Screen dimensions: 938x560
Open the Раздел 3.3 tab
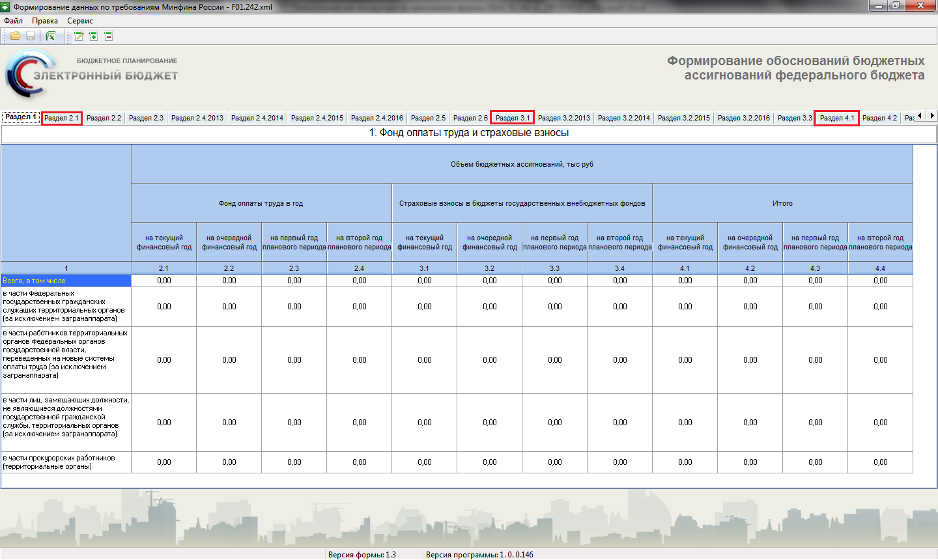[795, 118]
